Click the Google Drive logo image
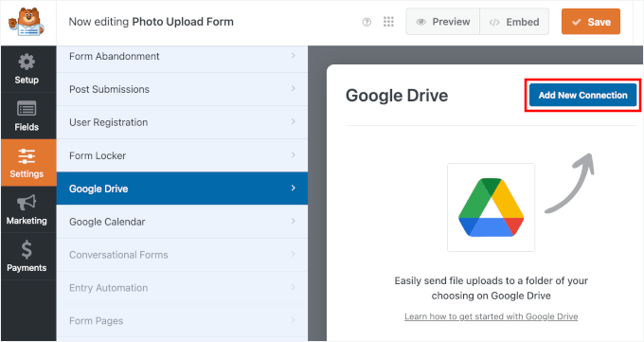This screenshot has height=342, width=644. click(492, 207)
